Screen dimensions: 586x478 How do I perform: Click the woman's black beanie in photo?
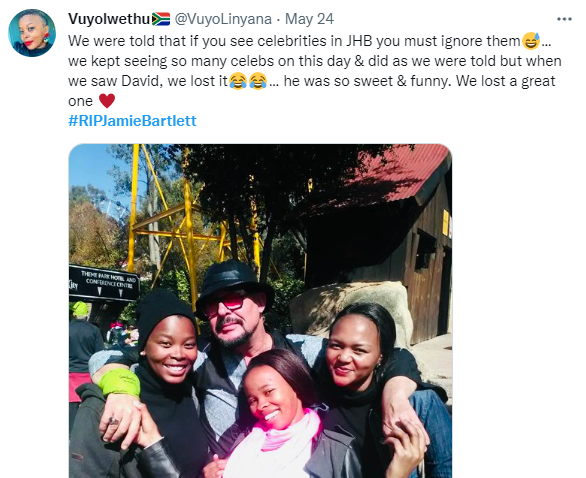pyautogui.click(x=163, y=314)
